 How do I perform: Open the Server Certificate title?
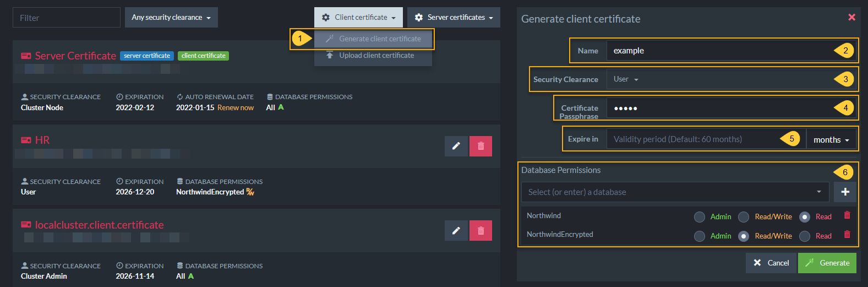pyautogui.click(x=75, y=56)
